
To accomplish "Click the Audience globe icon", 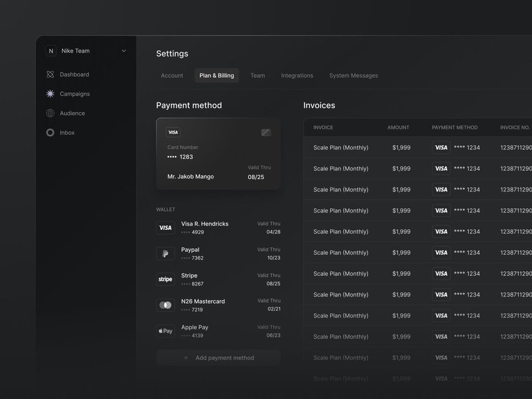I will click(50, 113).
